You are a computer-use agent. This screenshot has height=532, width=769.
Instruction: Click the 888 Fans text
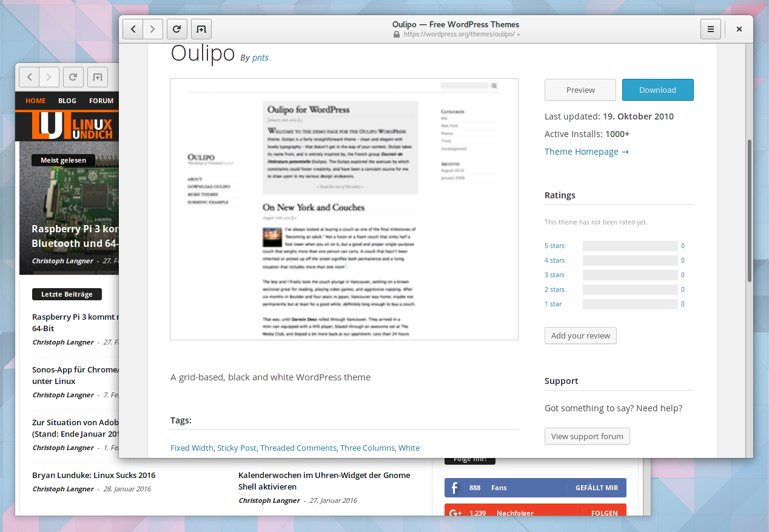pos(488,488)
